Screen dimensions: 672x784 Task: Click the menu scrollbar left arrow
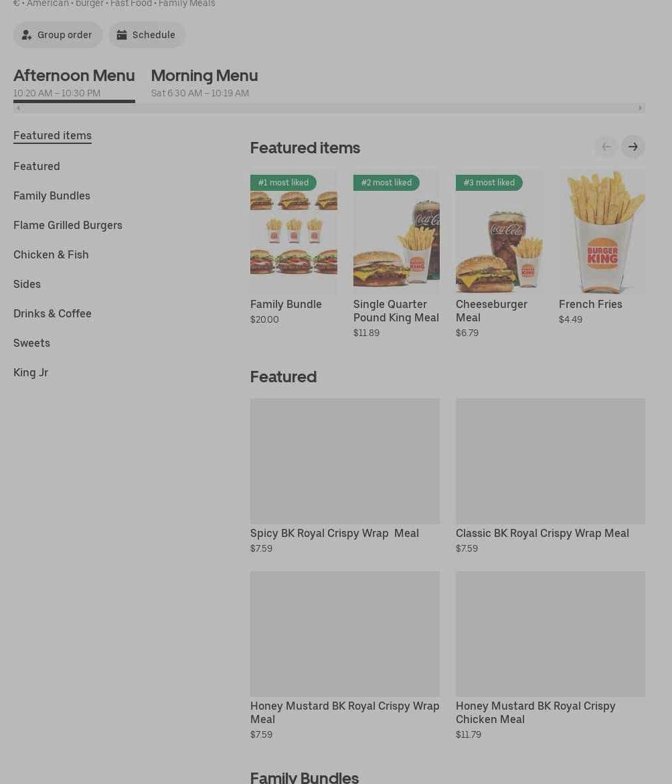click(19, 108)
